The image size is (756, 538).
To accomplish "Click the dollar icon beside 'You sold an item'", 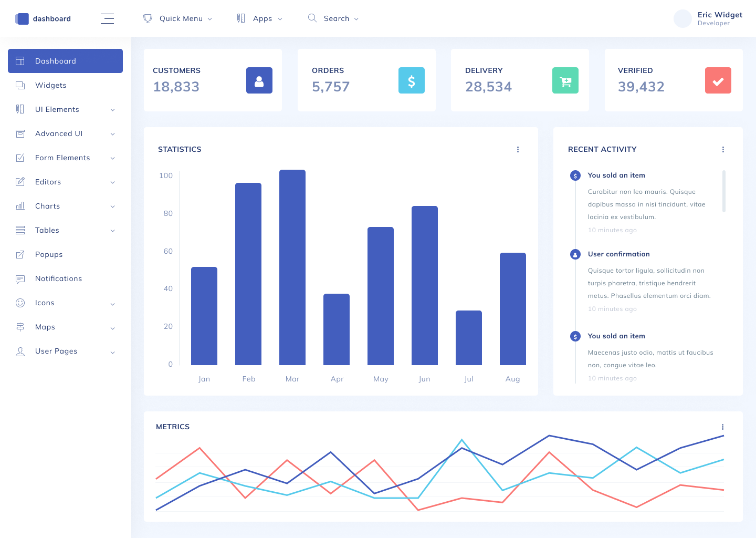I will tap(575, 175).
